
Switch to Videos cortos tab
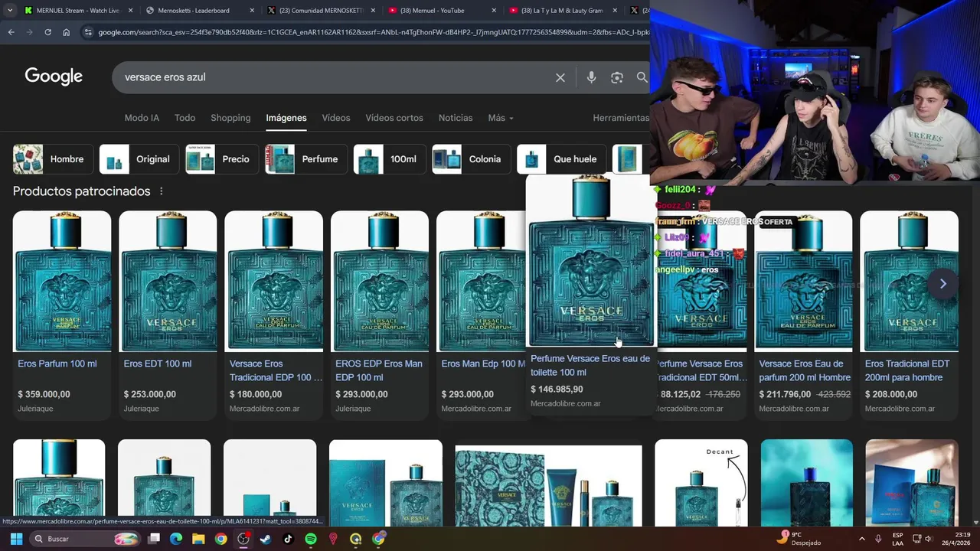(394, 118)
